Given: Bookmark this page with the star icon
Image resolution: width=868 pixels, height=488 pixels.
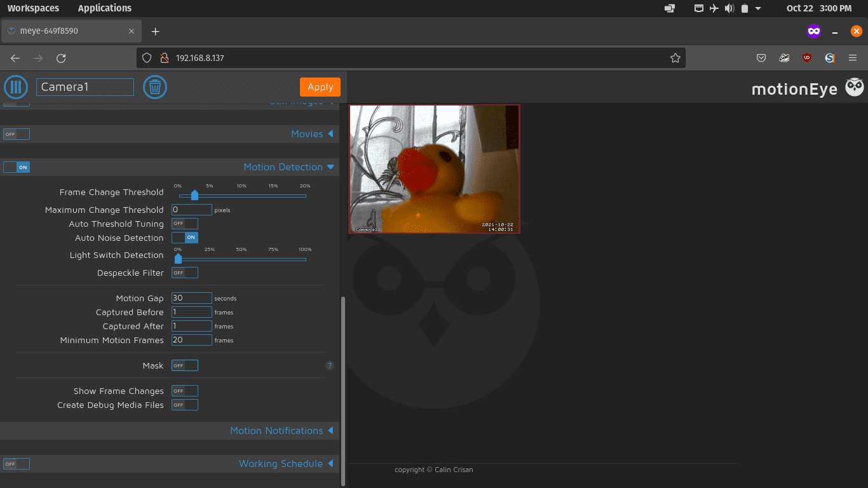Looking at the screenshot, I should coord(675,58).
